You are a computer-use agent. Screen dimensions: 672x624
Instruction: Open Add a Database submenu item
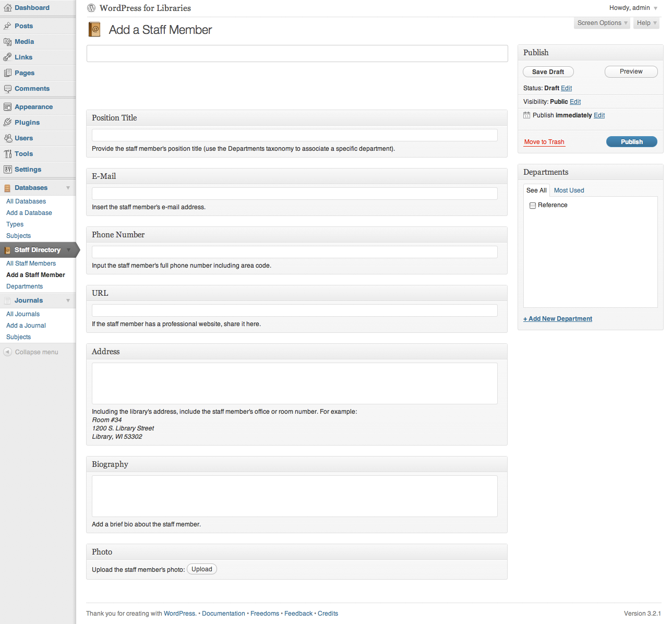pos(29,213)
